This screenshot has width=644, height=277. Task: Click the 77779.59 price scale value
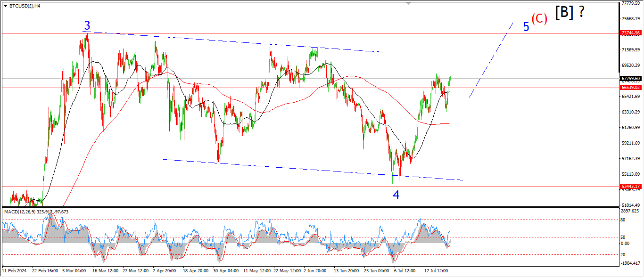click(x=630, y=3)
